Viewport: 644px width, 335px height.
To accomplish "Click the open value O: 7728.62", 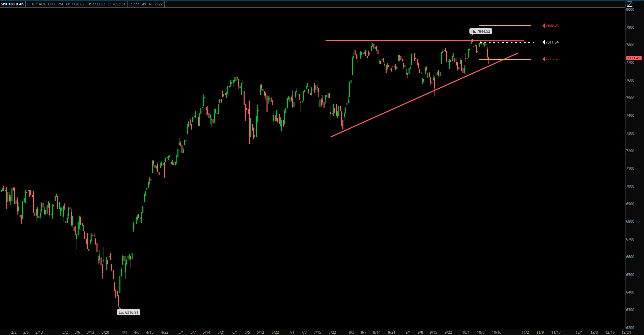I will (75, 4).
